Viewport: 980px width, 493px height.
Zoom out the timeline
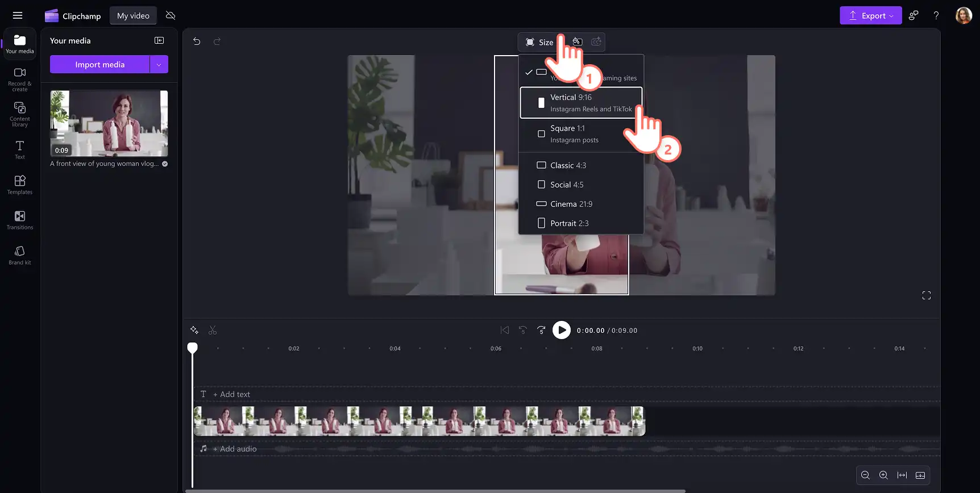point(865,475)
